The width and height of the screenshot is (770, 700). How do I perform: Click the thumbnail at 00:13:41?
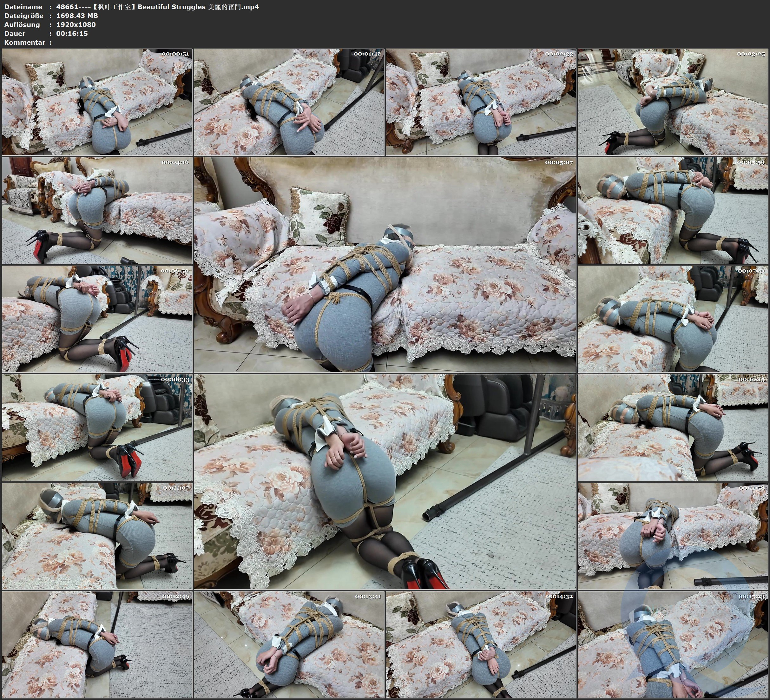point(289,644)
